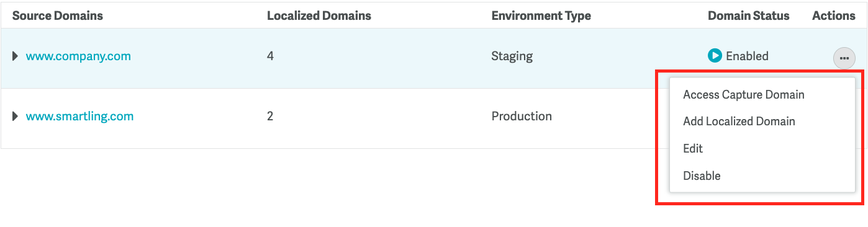Choose Add Localized Domain menu option

(x=739, y=122)
